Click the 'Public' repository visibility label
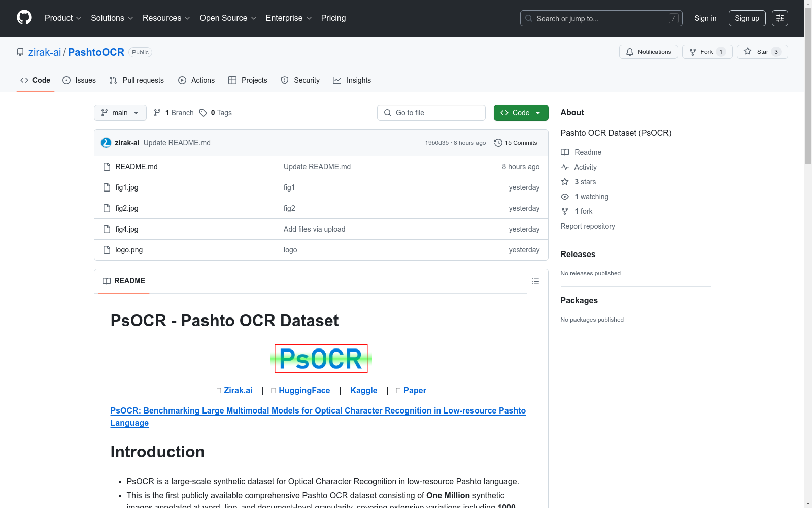812x508 pixels. 141,52
